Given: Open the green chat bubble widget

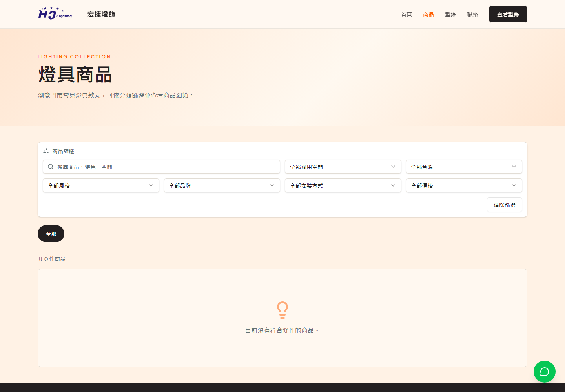Looking at the screenshot, I should coord(545,372).
